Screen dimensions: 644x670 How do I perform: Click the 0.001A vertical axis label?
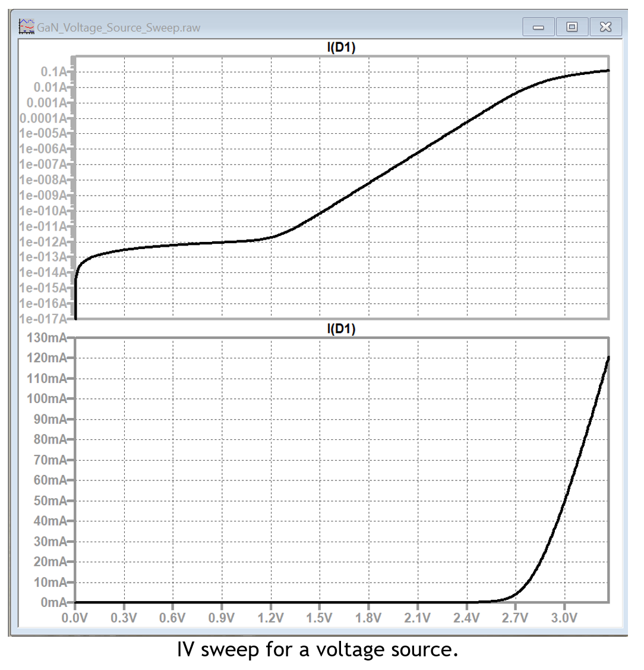pyautogui.click(x=47, y=103)
